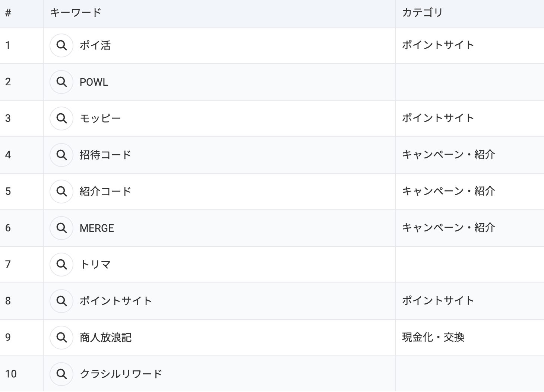Select the クラシルリワード keyword text
Screen dimensions: 544x392
click(121, 374)
